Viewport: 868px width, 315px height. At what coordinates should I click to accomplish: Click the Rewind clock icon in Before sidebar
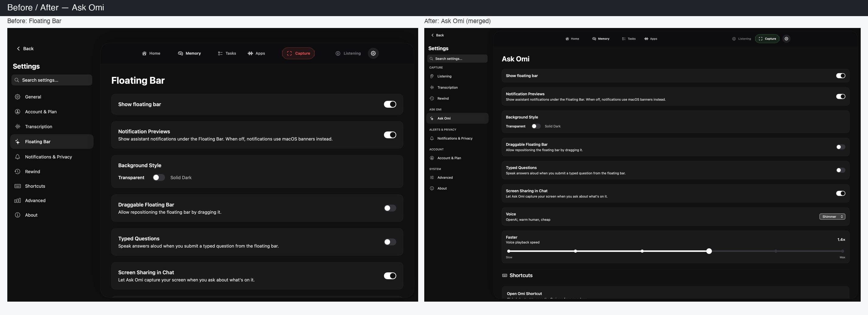pos(18,171)
